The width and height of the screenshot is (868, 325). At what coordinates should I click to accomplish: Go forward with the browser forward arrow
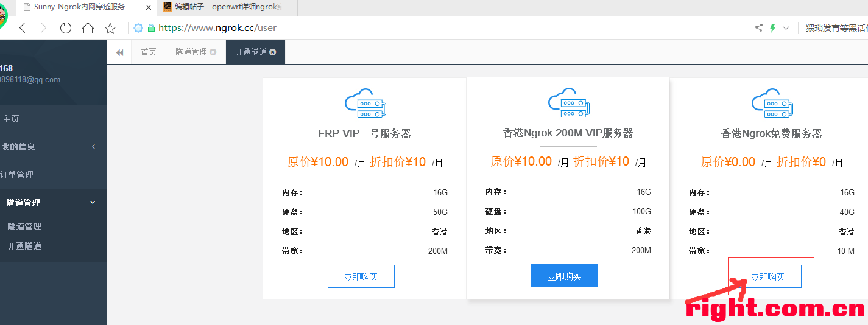(x=43, y=28)
